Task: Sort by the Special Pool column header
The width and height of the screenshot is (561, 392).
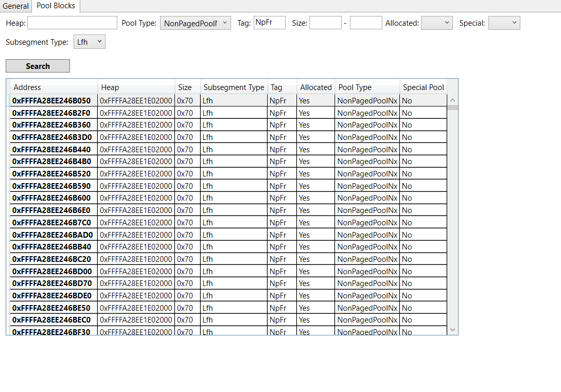Action: click(x=423, y=87)
